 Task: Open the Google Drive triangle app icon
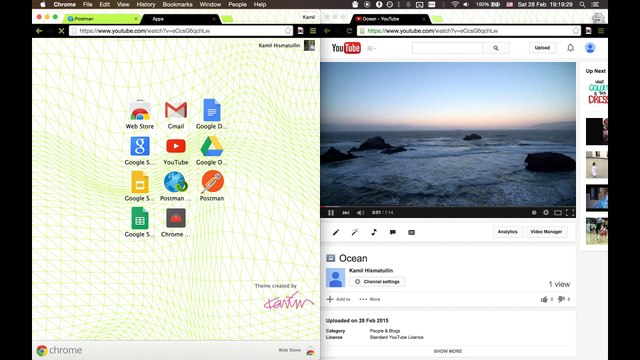tap(212, 146)
